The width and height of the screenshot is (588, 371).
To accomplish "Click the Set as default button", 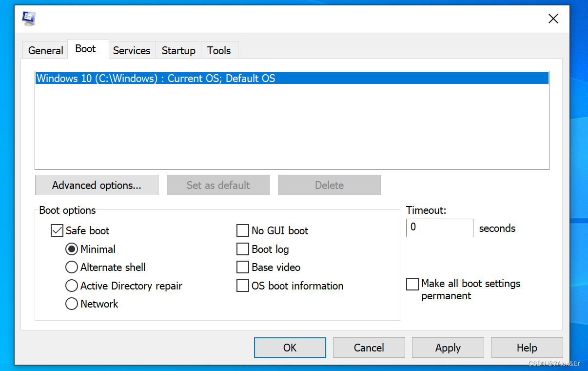I will point(218,185).
